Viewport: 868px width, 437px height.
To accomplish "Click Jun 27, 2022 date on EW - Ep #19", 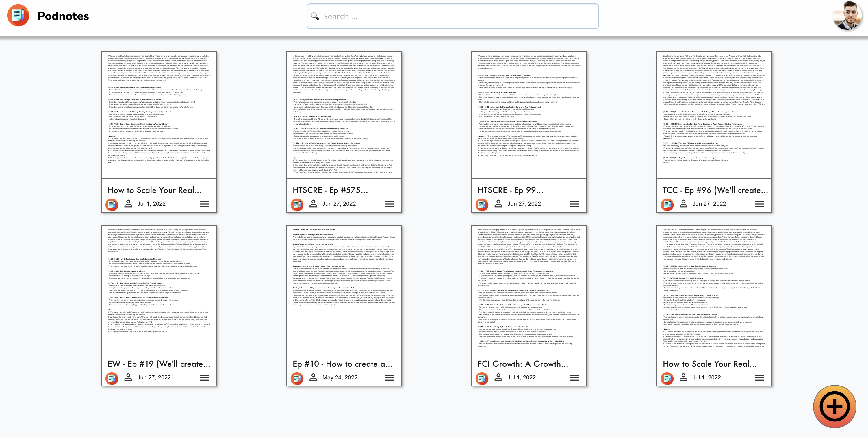I will tap(154, 378).
